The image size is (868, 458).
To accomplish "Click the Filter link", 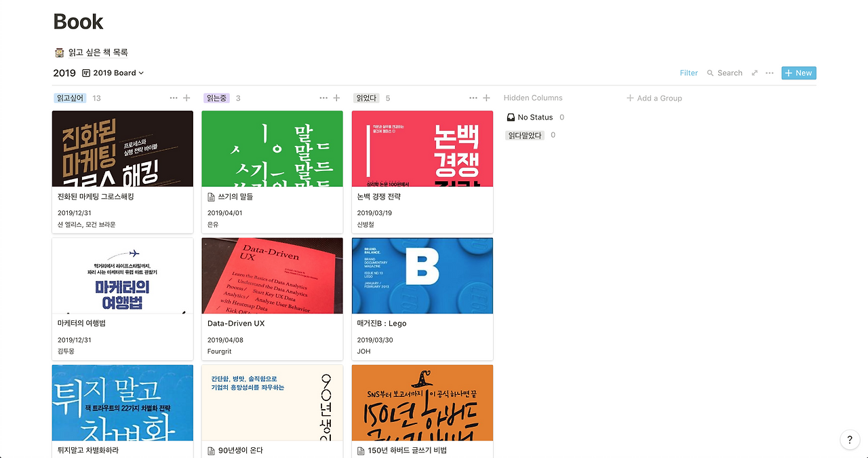I will [x=689, y=73].
